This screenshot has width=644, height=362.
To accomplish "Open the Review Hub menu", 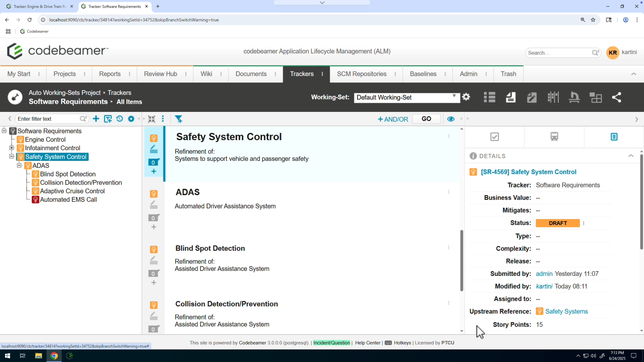I will (161, 74).
